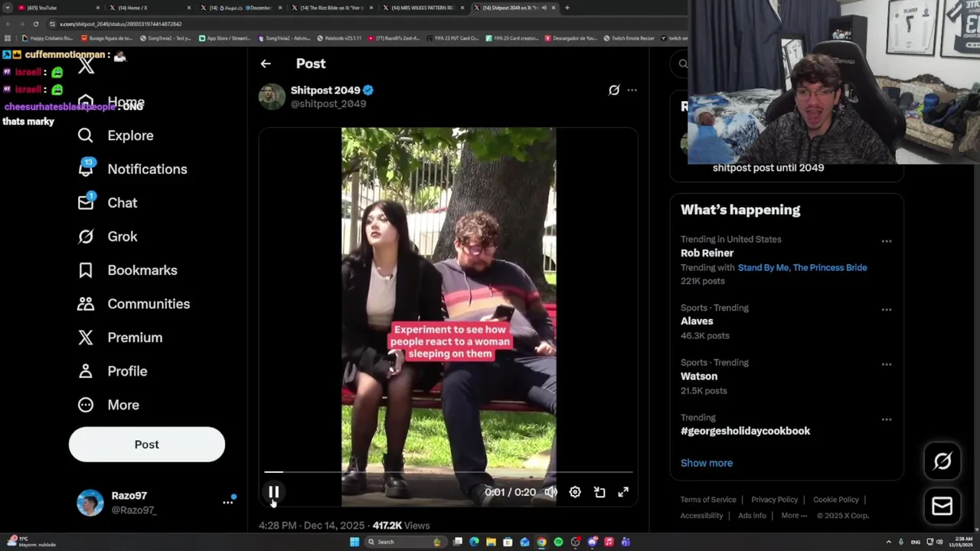Open Ads info footer link
Screen dimensions: 980x551
(x=752, y=516)
